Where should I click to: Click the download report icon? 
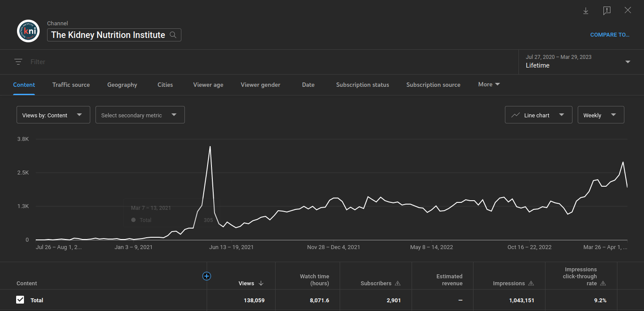[586, 10]
